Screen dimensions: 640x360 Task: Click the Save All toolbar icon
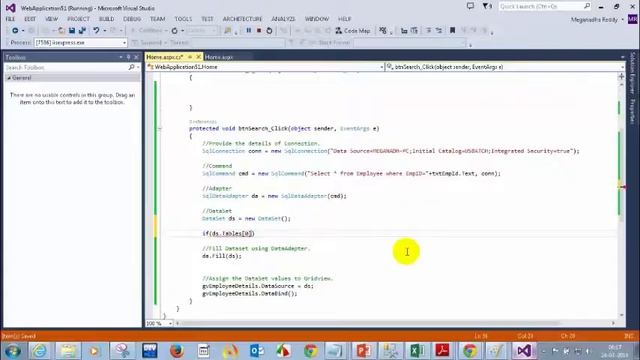(82, 31)
